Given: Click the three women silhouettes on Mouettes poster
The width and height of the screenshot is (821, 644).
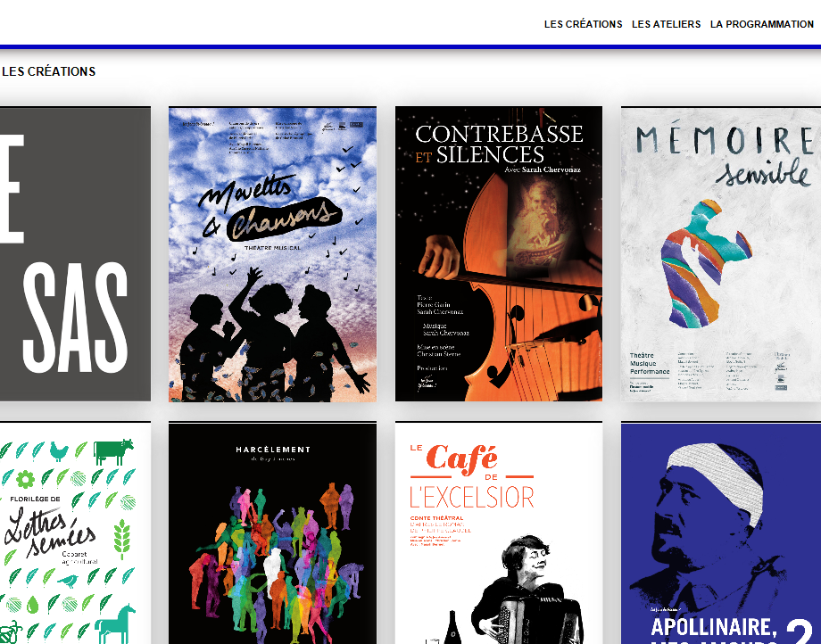Looking at the screenshot, I should (272, 334).
